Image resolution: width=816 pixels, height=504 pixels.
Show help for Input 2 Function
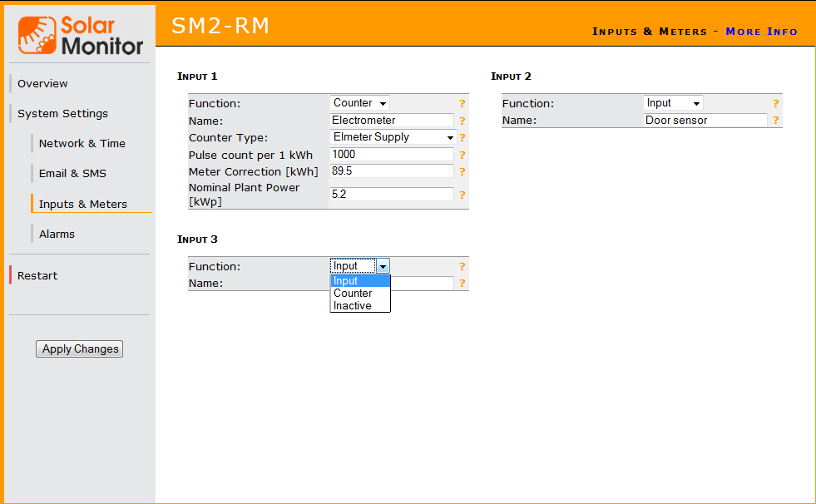coord(775,104)
